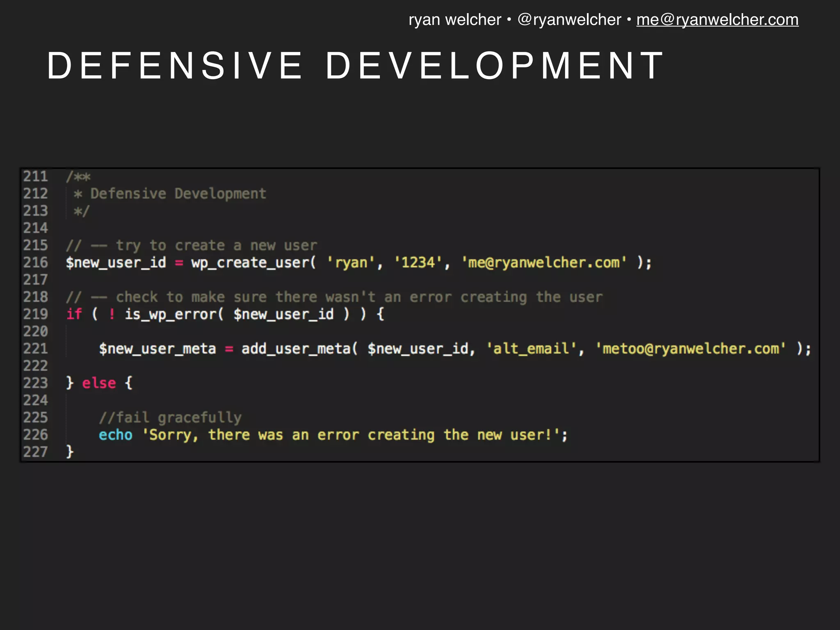This screenshot has height=630, width=840.
Task: Open the me@ryanwelcher.com email link
Action: click(717, 20)
